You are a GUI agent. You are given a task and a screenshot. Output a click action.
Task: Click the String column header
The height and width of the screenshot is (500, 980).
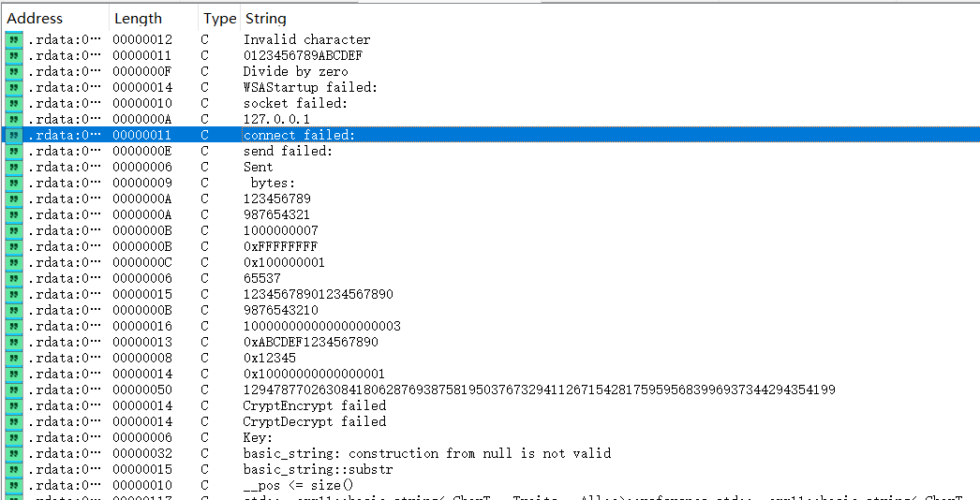(x=265, y=19)
